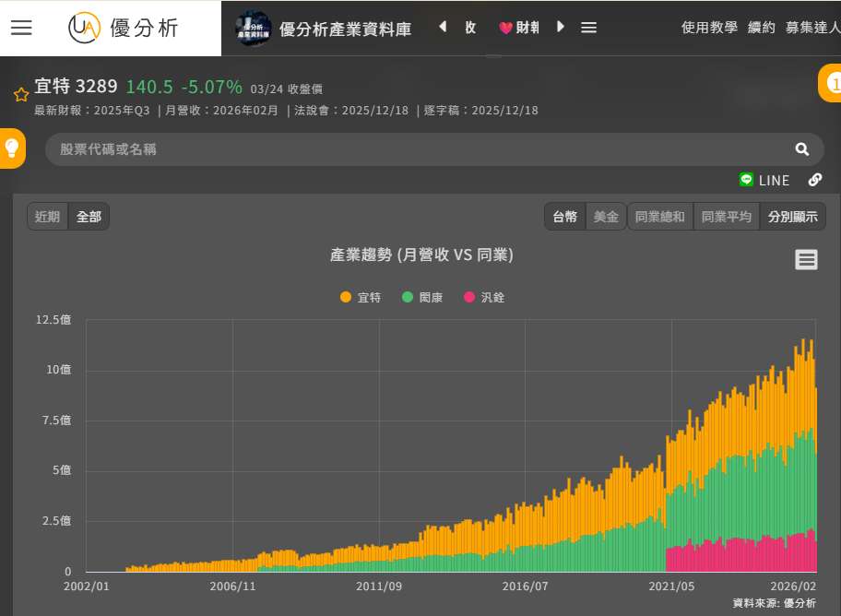Select the 全部 time range option

[89, 217]
